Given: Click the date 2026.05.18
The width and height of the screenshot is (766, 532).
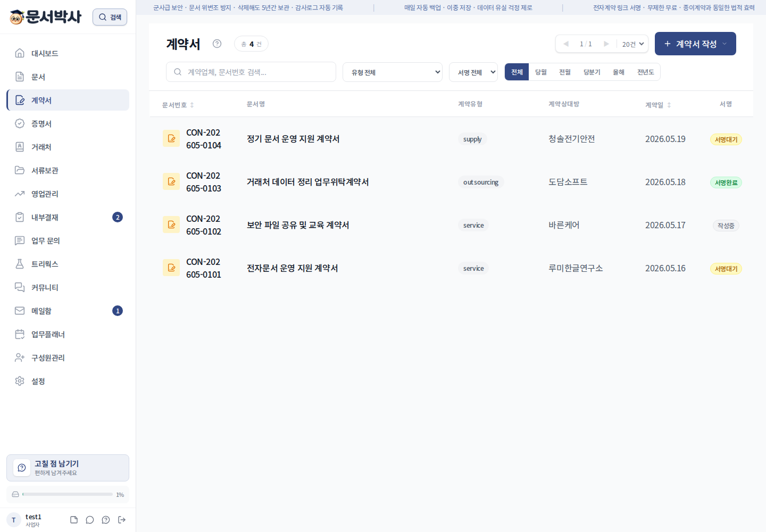Looking at the screenshot, I should (665, 182).
